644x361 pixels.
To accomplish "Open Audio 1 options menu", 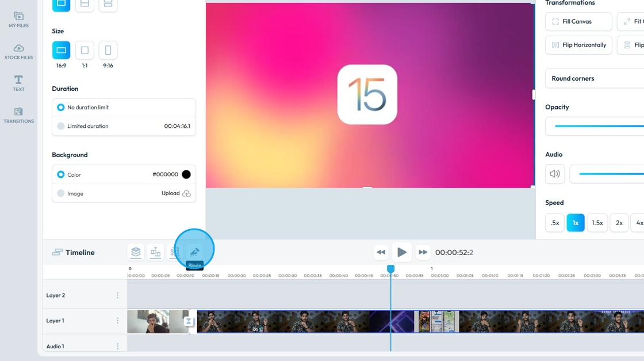I will (117, 346).
